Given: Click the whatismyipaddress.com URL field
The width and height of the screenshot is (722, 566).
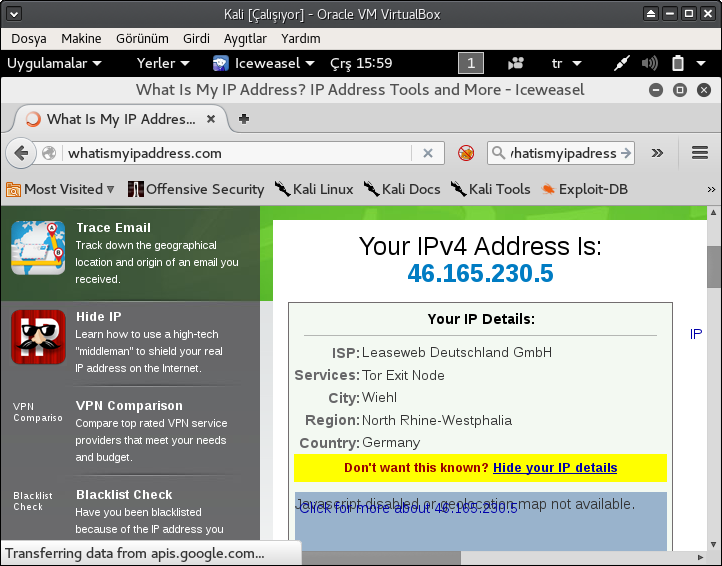Looking at the screenshot, I should tap(235, 153).
